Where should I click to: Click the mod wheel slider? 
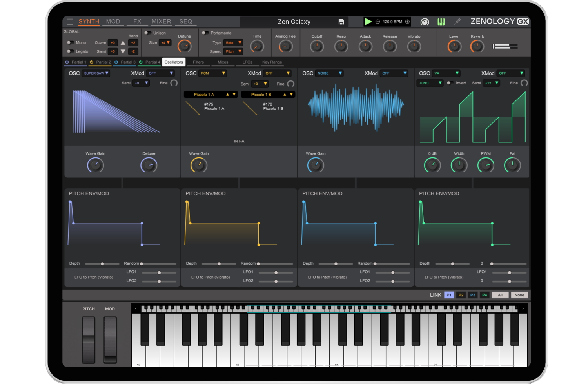click(110, 340)
